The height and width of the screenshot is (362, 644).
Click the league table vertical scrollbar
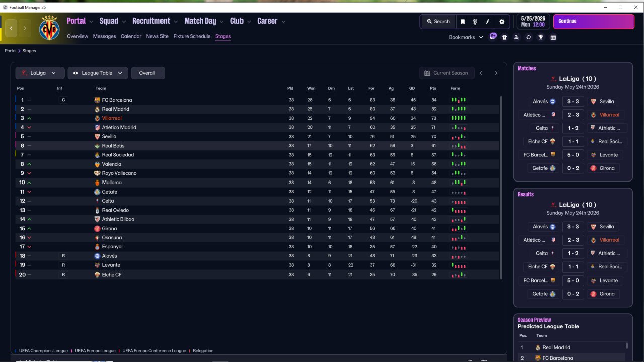click(501, 187)
